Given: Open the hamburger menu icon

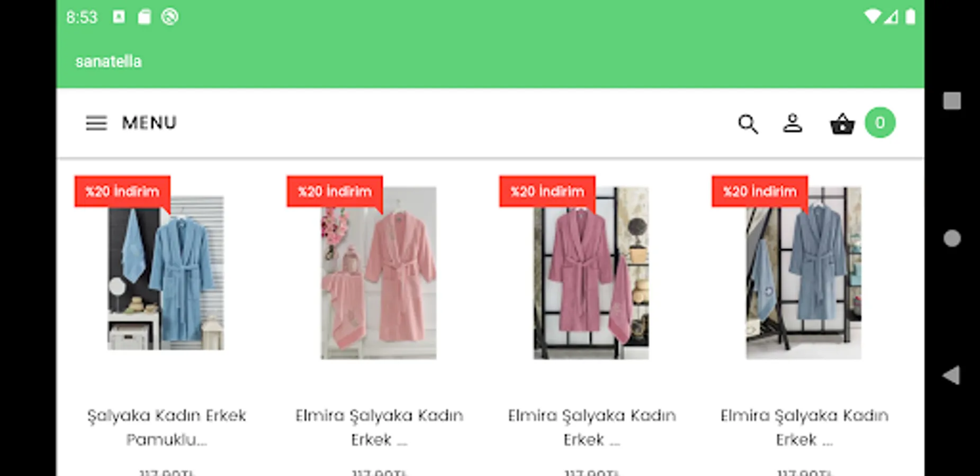Looking at the screenshot, I should (96, 123).
